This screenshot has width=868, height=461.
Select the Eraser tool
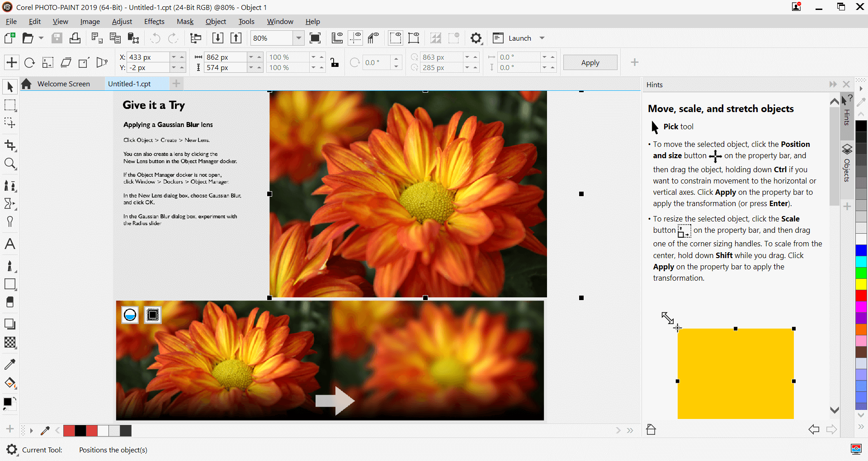click(10, 302)
